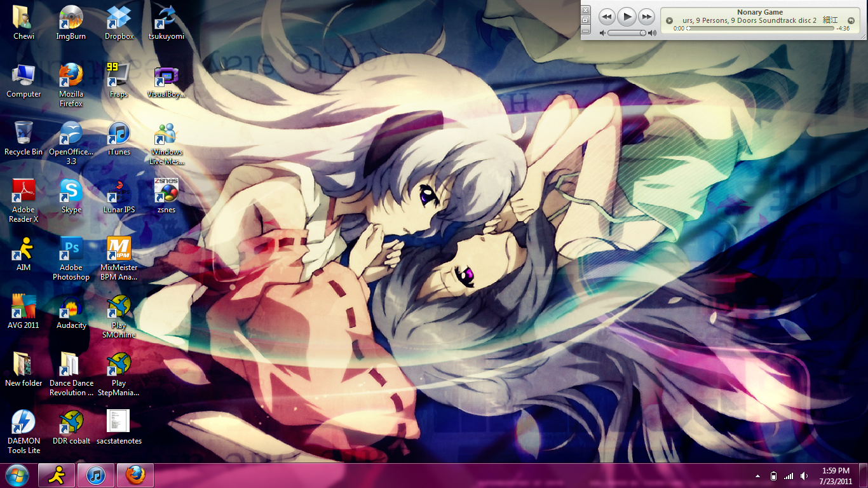Select the OpenOffice 3.3 desktop shortcut
868x488 pixels.
click(71, 143)
